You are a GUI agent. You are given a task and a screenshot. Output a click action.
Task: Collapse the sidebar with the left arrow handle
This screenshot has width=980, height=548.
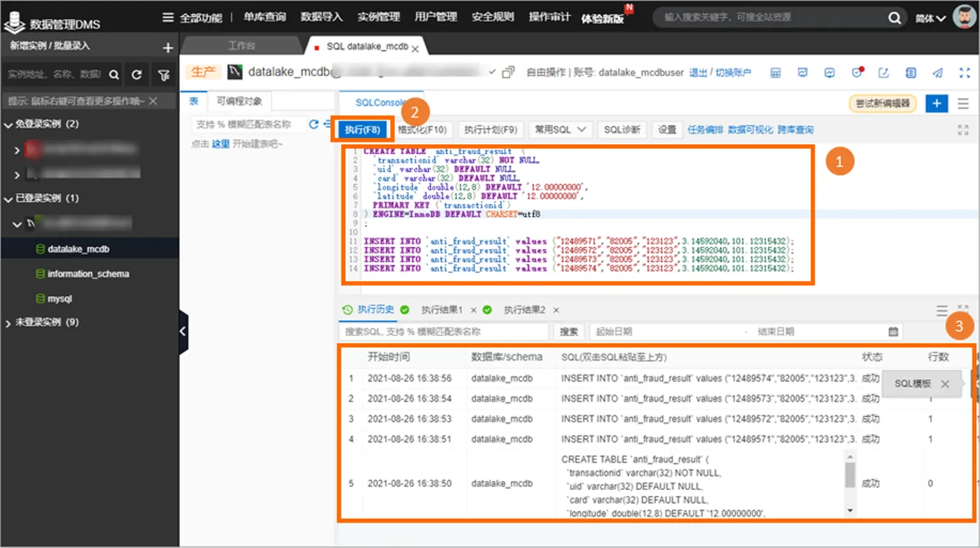pyautogui.click(x=183, y=331)
